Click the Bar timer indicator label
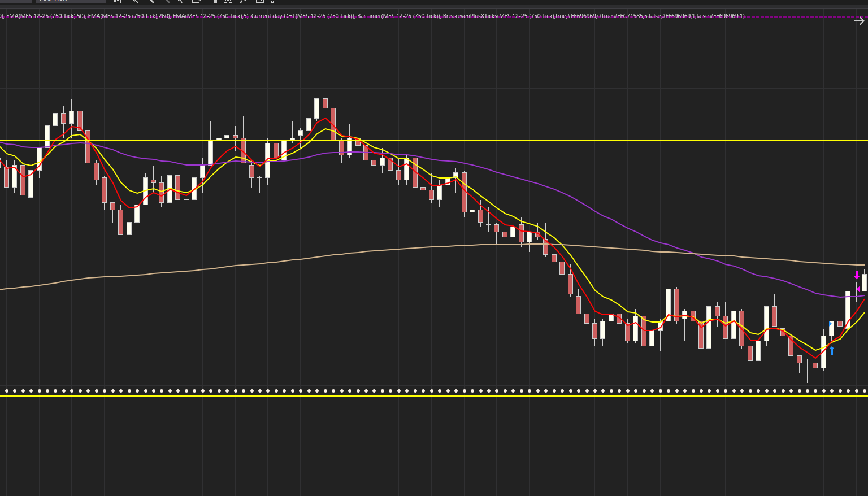Viewport: 868px width, 496px height. [x=398, y=16]
